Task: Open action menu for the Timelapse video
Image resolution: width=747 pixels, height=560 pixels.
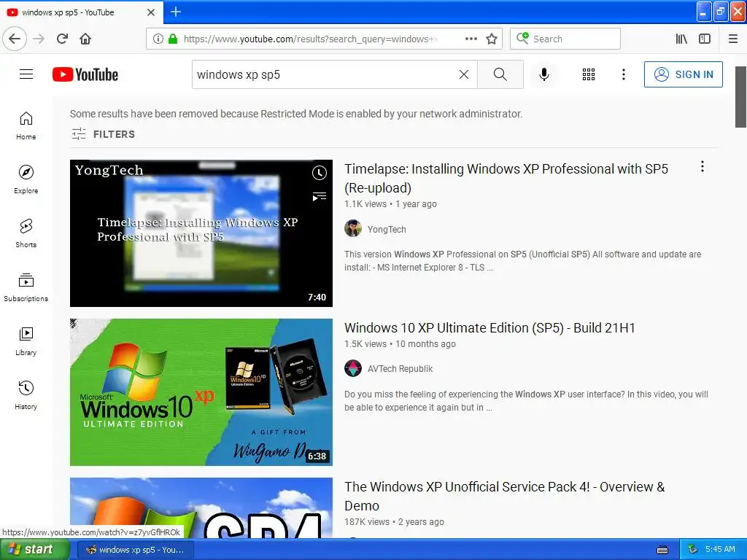Action: point(703,166)
